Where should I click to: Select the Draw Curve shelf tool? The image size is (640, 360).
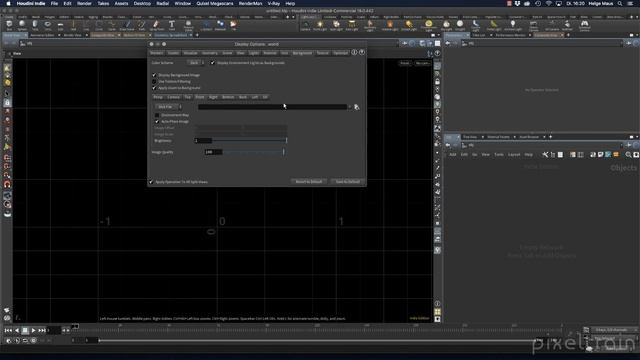pyautogui.click(x=127, y=26)
